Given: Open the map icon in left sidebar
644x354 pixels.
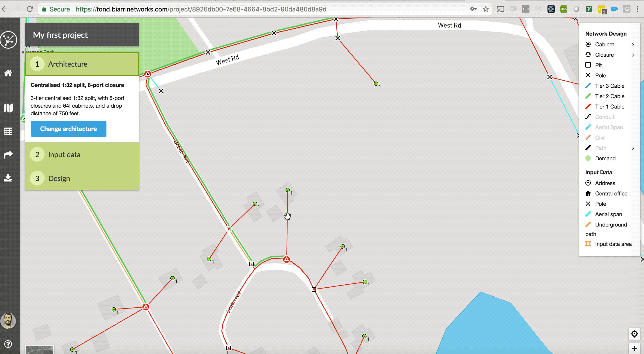Looking at the screenshot, I should [x=8, y=108].
